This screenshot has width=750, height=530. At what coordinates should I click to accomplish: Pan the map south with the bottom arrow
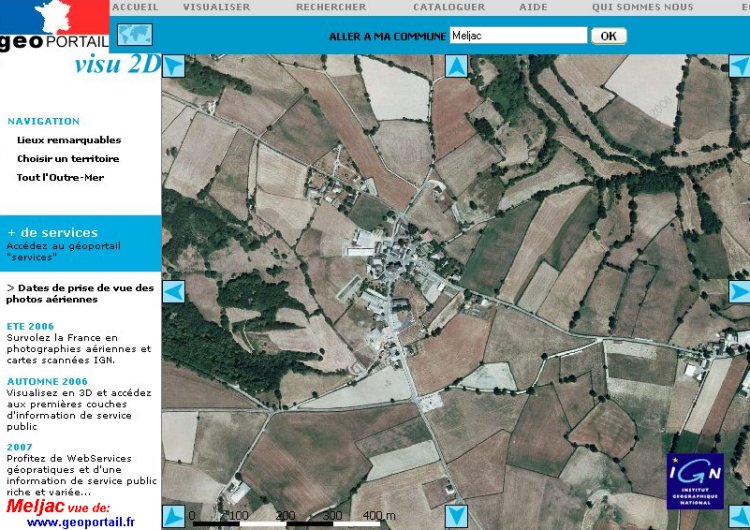pos(456,519)
